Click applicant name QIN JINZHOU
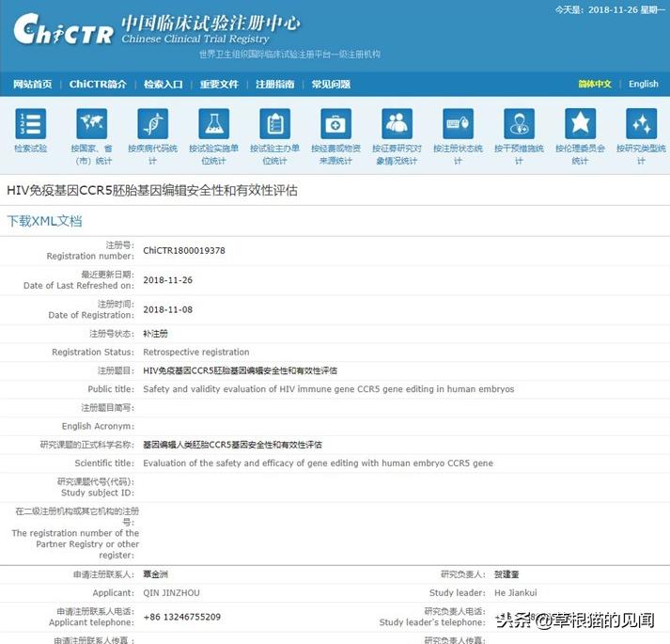The height and width of the screenshot is (644, 670). point(171,592)
